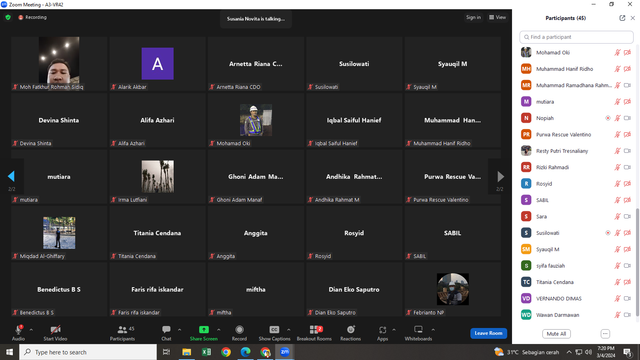
Task: Select VERNANDO DIMAS in participants list
Action: [576, 298]
